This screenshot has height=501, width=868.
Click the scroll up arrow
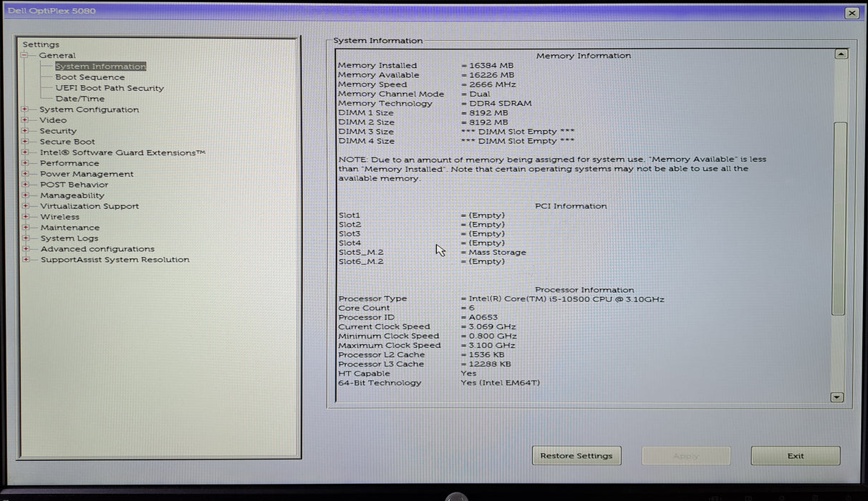(x=841, y=54)
